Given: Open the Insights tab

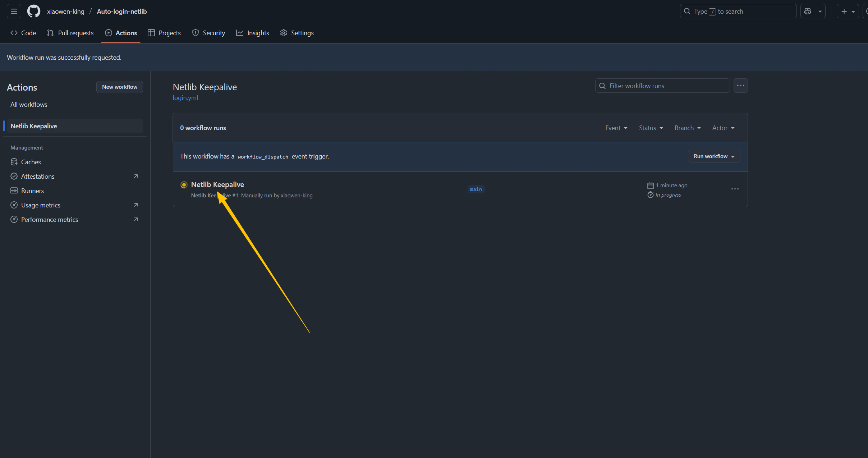Looking at the screenshot, I should point(253,33).
